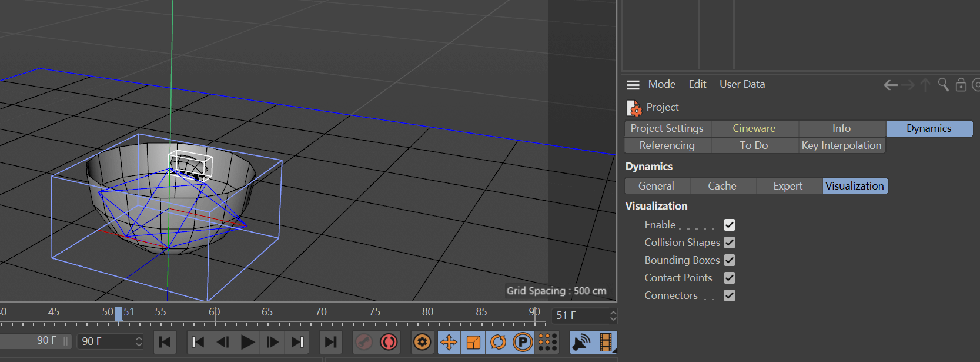Open the Mode menu
The width and height of the screenshot is (980, 362).
[x=661, y=84]
